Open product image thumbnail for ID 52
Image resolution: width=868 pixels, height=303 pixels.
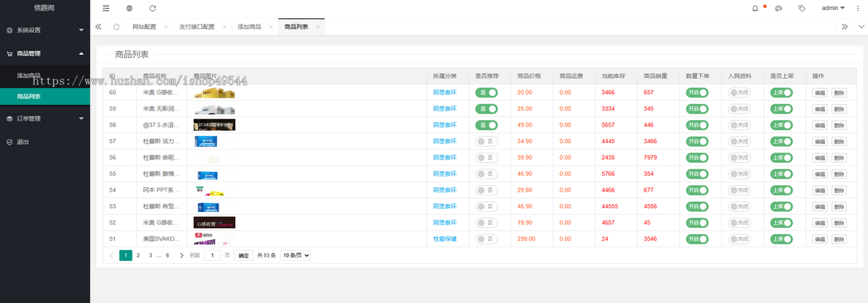point(214,223)
